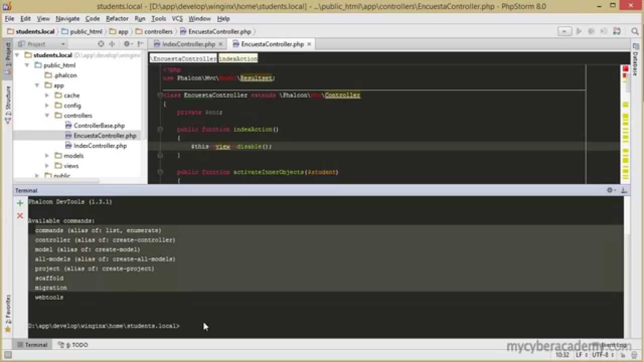Click the Project panel horizontal scrollbar

(x=57, y=181)
